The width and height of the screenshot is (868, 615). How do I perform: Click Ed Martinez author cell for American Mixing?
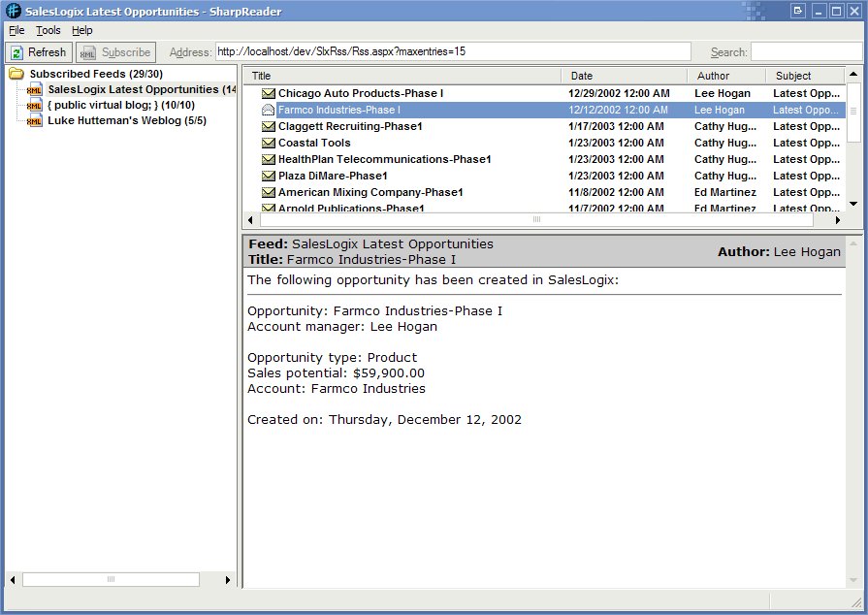pyautogui.click(x=725, y=193)
